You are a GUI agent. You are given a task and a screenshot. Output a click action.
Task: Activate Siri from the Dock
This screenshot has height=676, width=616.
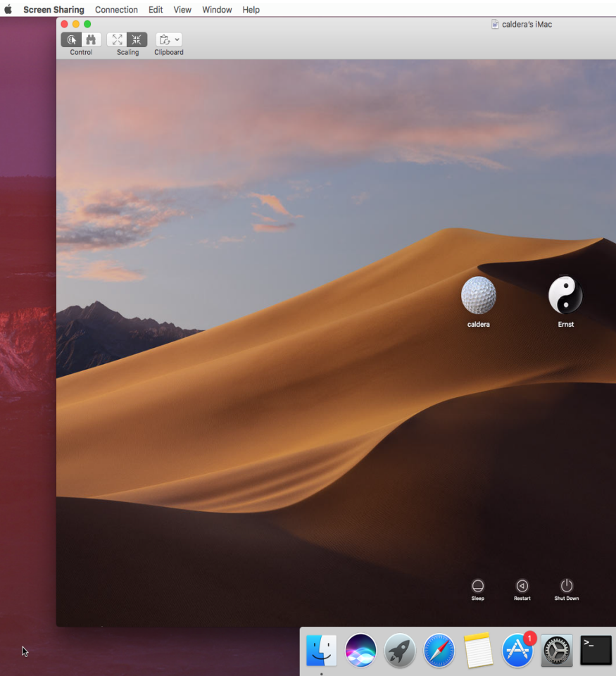pos(360,649)
